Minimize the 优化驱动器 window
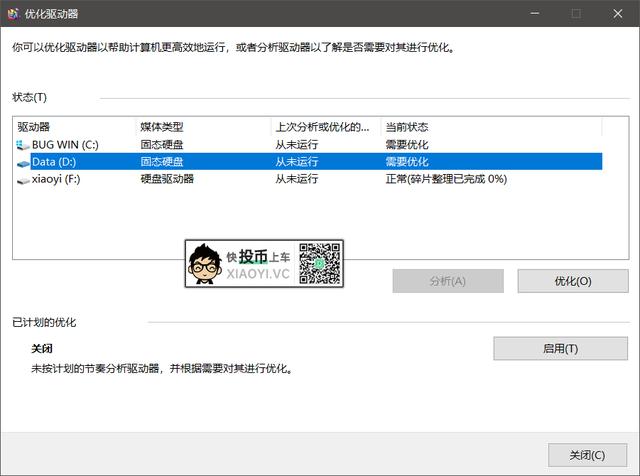Screen dimensions: 640x476 [535, 13]
